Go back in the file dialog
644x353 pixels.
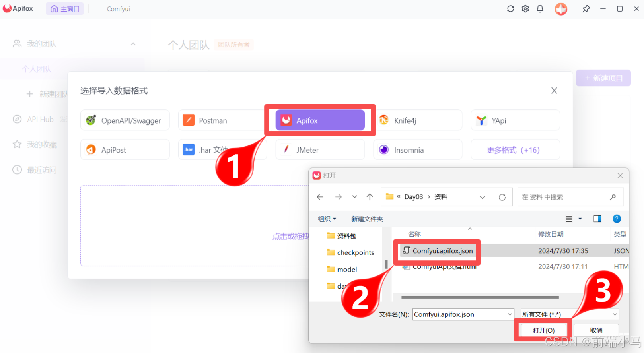pyautogui.click(x=320, y=197)
